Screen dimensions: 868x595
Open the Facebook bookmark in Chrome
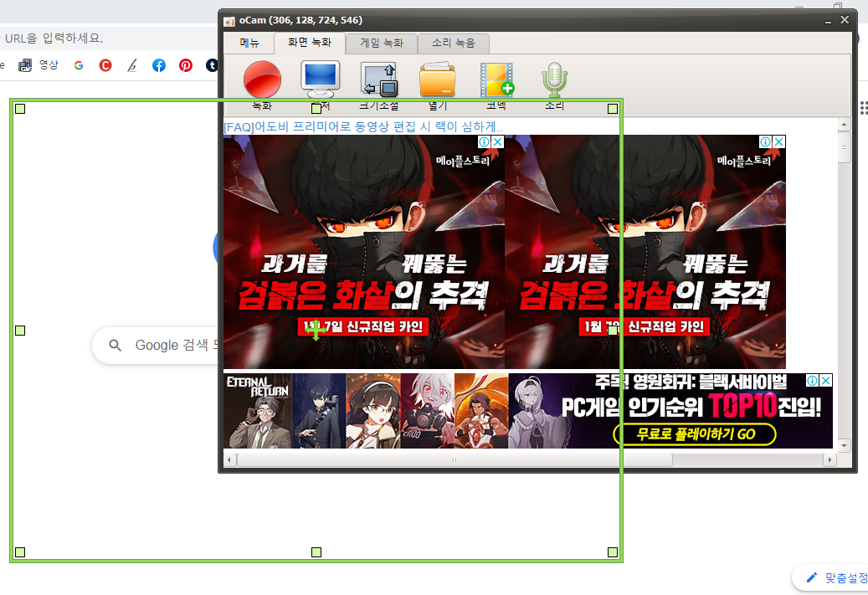159,65
